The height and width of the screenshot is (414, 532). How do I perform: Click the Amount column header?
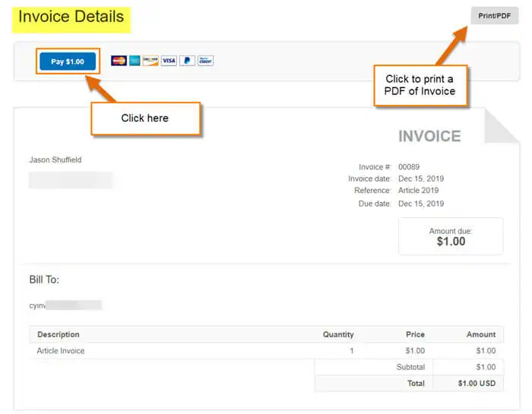point(481,334)
